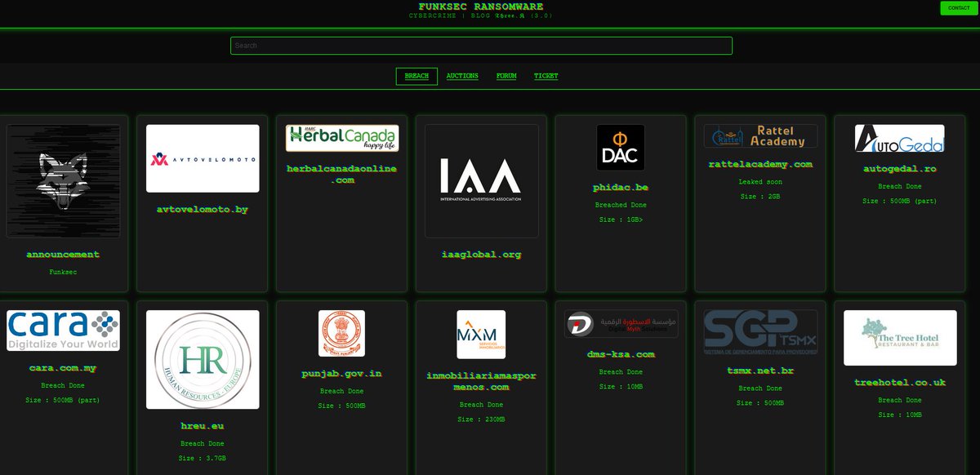Click the Herbal Canada logo image
Screen dimensions: 980x475
tap(342, 139)
